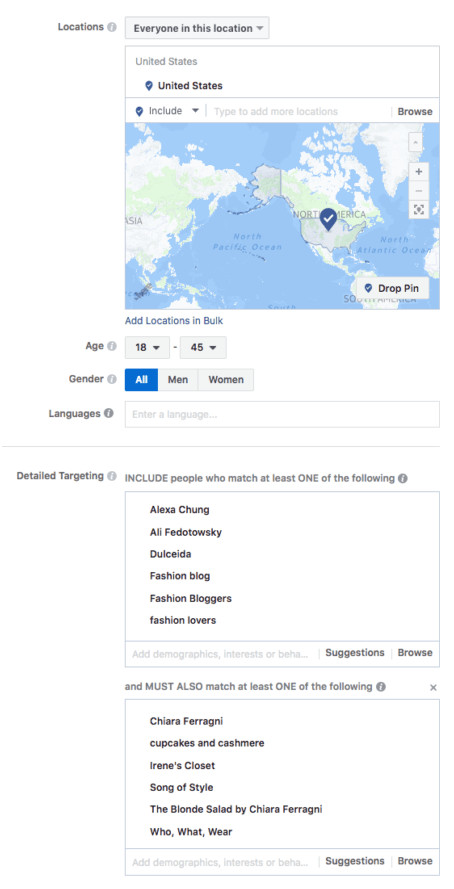Click Add Locations in Bulk link

174,320
